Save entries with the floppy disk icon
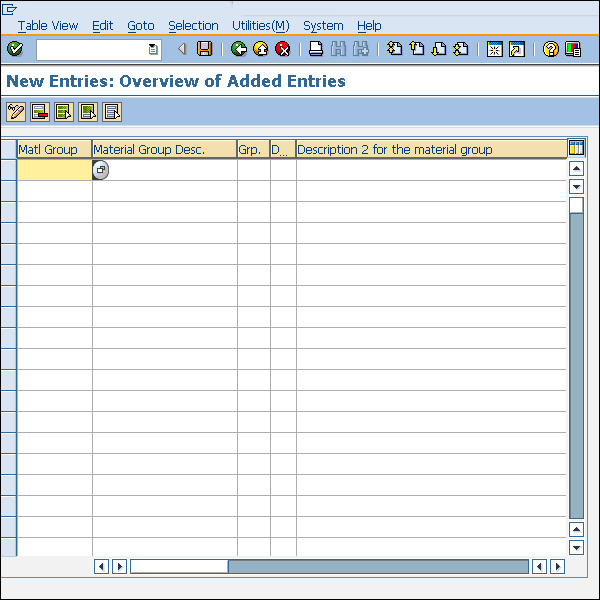The width and height of the screenshot is (600, 600). (x=204, y=49)
